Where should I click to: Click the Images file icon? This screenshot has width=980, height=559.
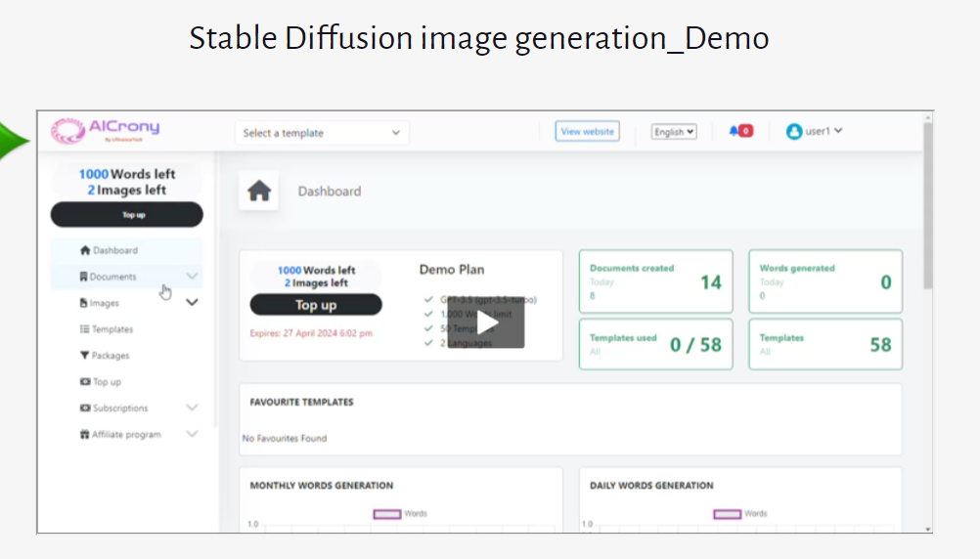coord(83,303)
